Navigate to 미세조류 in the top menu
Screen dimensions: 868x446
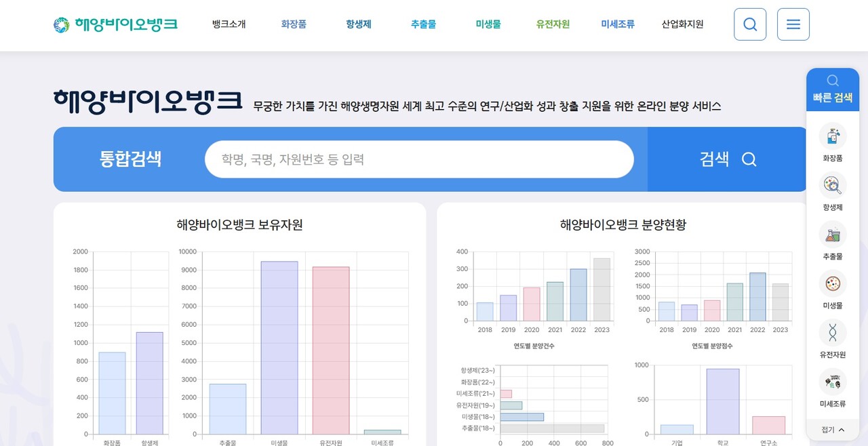617,24
